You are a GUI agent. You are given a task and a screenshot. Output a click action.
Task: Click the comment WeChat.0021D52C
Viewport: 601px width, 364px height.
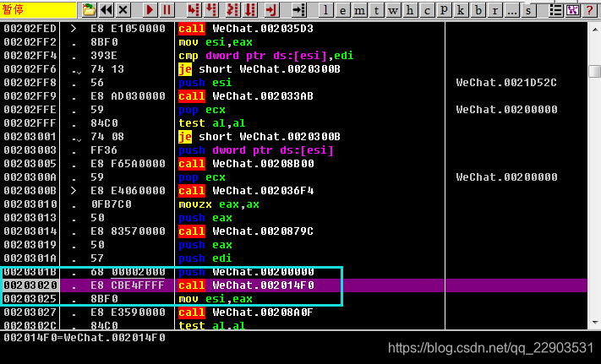coord(506,83)
